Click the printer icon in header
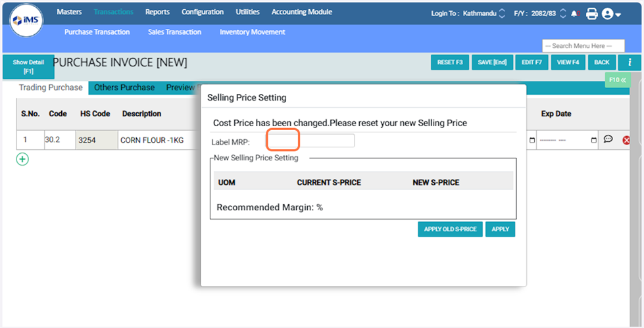 click(x=591, y=14)
